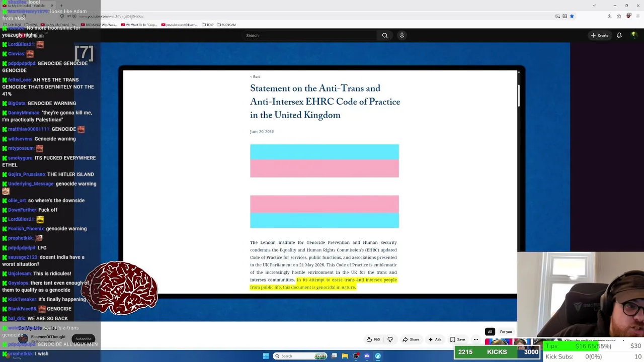Viewport: 644px width, 362px height.
Task: Focus the YouTube search field
Action: pyautogui.click(x=309, y=35)
